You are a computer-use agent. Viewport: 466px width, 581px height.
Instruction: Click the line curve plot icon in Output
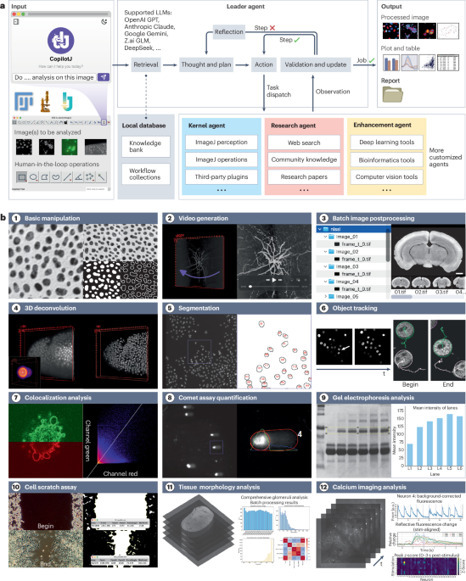[409, 63]
